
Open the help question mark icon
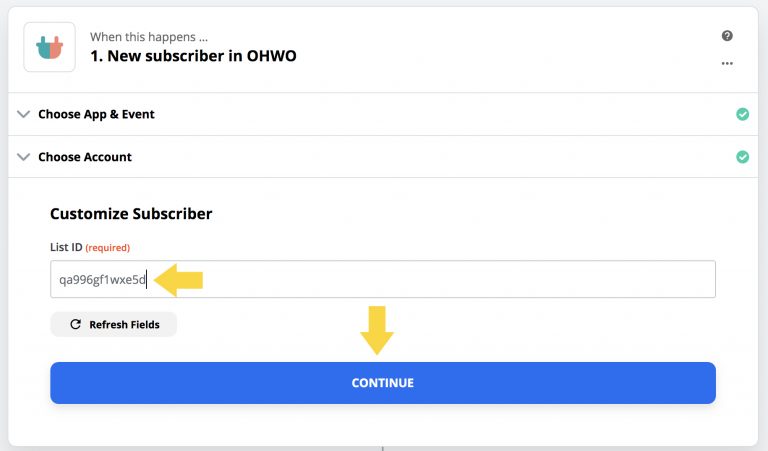(x=727, y=36)
